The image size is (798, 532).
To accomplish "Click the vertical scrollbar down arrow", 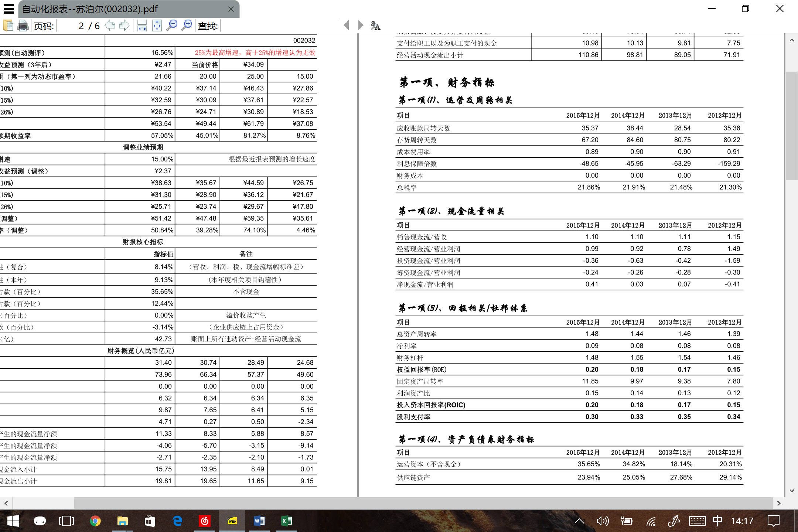I will [x=792, y=491].
